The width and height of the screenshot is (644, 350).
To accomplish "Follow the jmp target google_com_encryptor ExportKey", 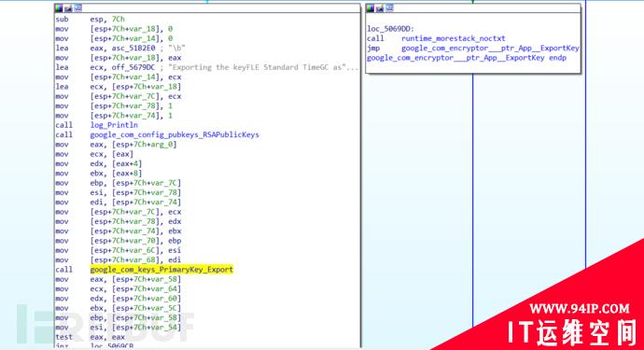I will [490, 48].
